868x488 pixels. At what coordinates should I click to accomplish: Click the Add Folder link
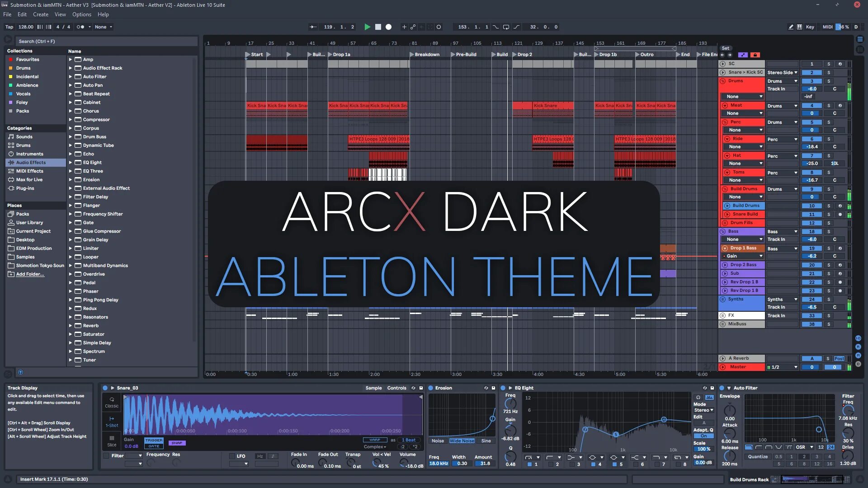click(x=30, y=274)
